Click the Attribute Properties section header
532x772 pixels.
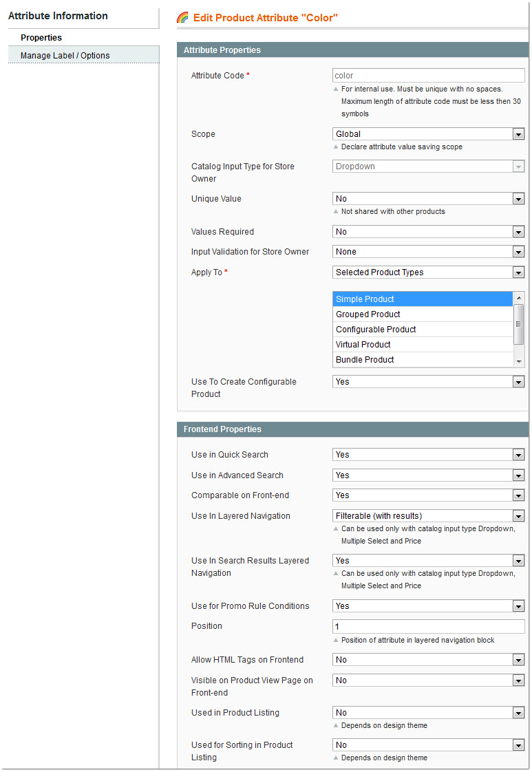[x=352, y=50]
